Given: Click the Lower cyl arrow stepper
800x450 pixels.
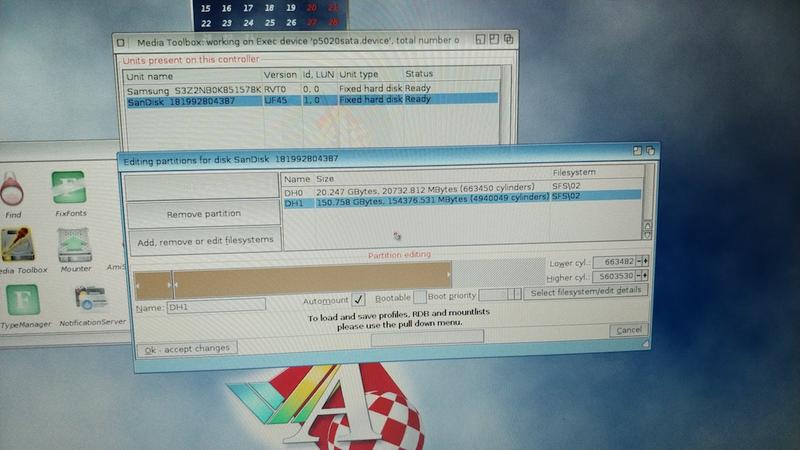Looking at the screenshot, I should click(x=645, y=261).
